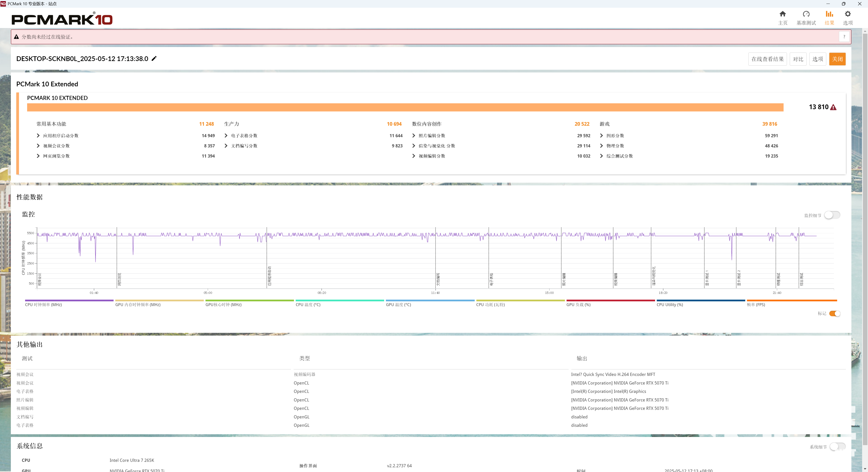Expand 图形分数 row
The width and height of the screenshot is (868, 472).
[601, 136]
